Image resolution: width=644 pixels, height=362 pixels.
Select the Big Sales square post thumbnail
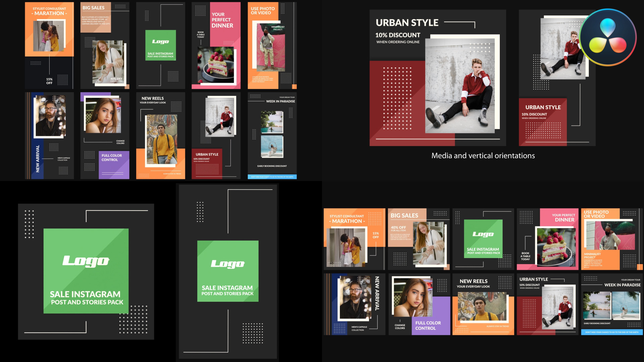[419, 239]
